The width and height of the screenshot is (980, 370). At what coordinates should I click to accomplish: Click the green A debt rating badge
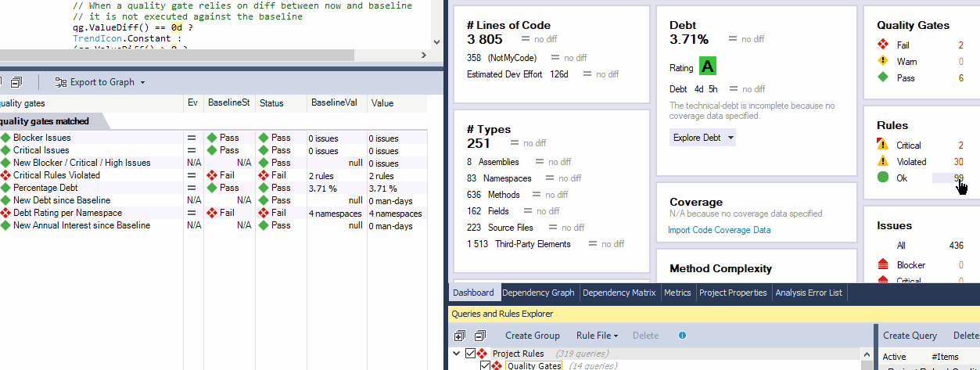click(x=708, y=66)
